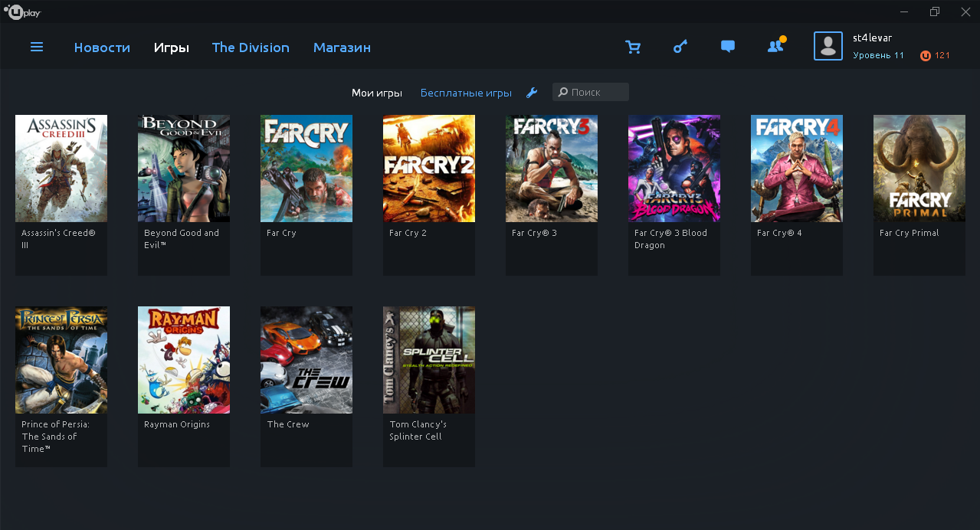Click the "Assassin's Creed® III" title text
This screenshot has height=530, width=980.
pos(58,239)
